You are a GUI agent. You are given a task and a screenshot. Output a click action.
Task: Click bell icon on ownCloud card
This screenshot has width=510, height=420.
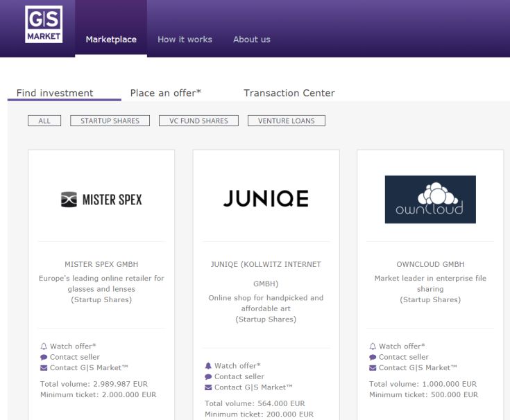[373, 347]
